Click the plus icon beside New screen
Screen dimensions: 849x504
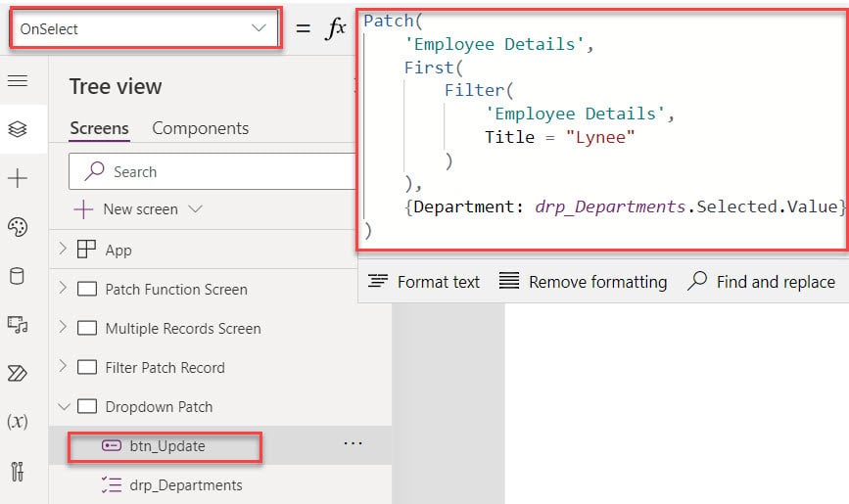coord(83,209)
